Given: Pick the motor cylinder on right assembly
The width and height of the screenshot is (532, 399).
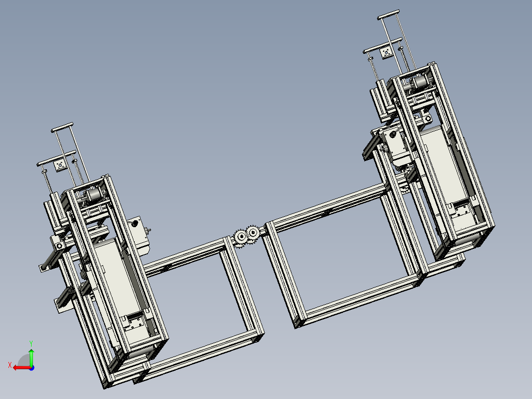Looking at the screenshot, I should pyautogui.click(x=421, y=82).
